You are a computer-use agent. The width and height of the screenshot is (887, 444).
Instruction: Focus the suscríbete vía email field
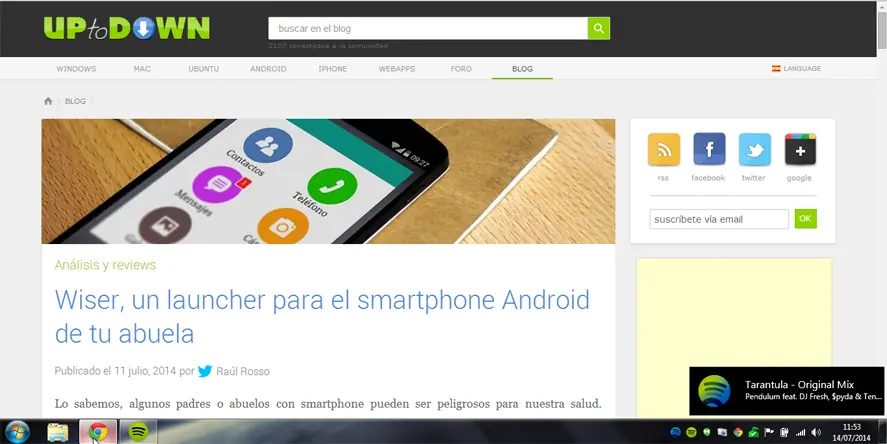(x=719, y=219)
